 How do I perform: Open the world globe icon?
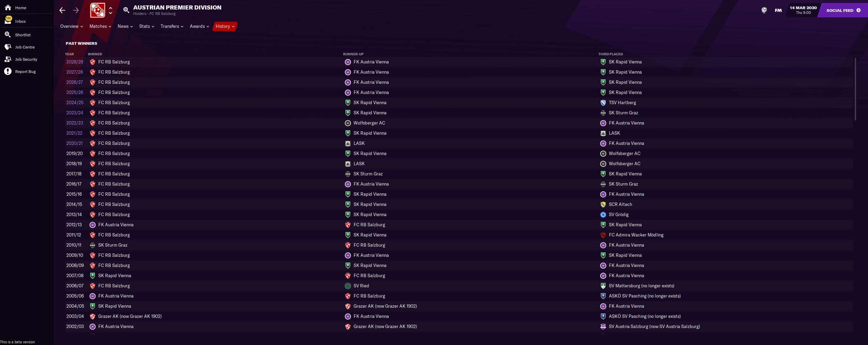764,10
